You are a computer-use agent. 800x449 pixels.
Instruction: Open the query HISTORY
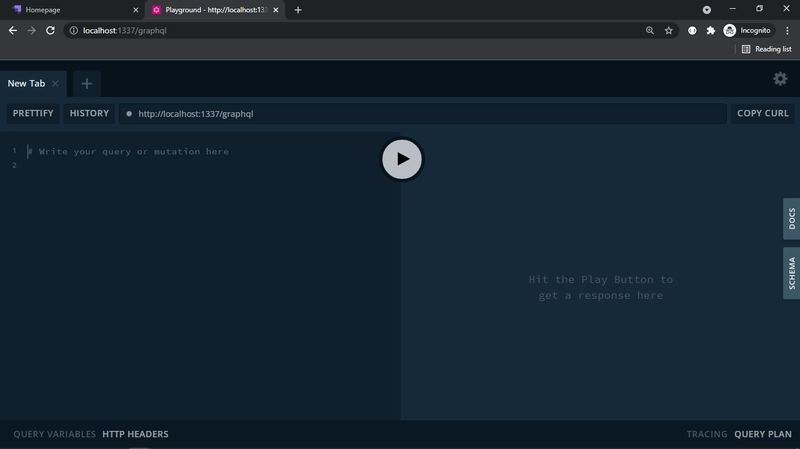(x=89, y=113)
